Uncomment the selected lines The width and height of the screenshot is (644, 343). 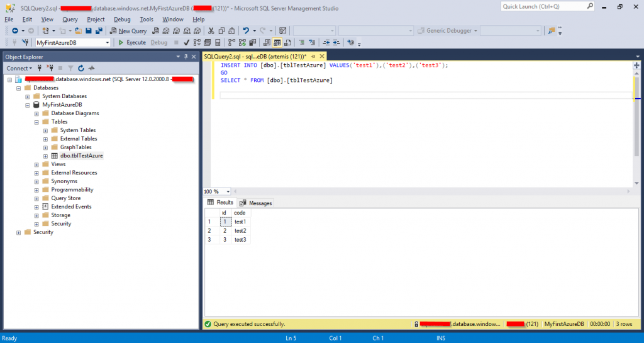coord(312,42)
